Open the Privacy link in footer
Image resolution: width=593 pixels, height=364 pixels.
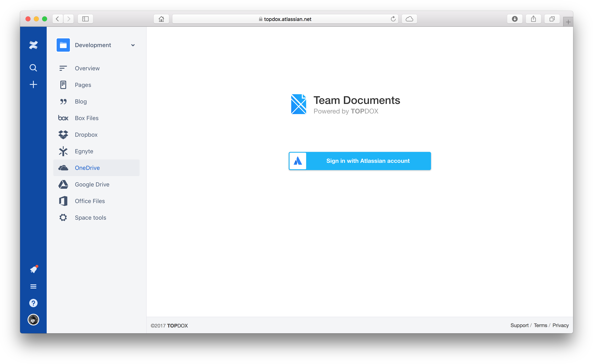tap(560, 325)
